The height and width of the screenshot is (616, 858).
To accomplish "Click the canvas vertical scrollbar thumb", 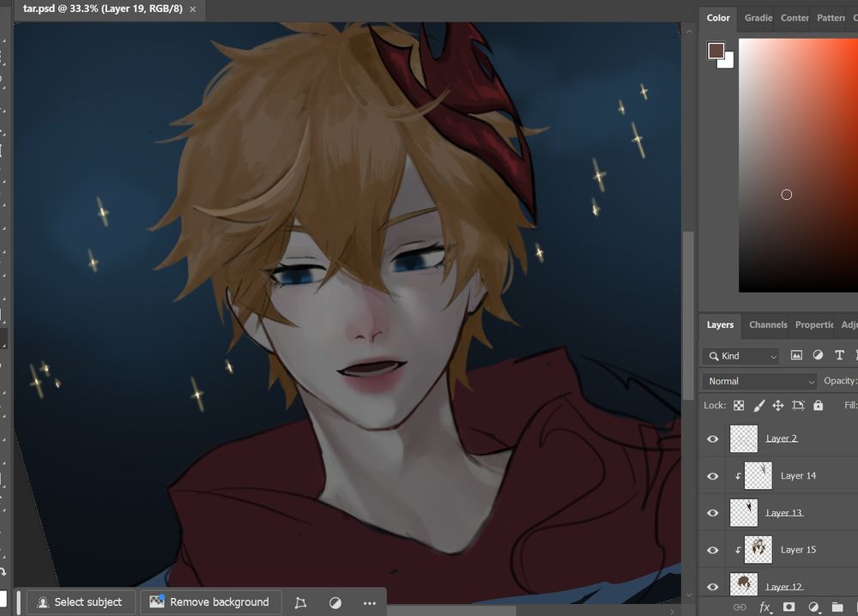I will point(688,316).
